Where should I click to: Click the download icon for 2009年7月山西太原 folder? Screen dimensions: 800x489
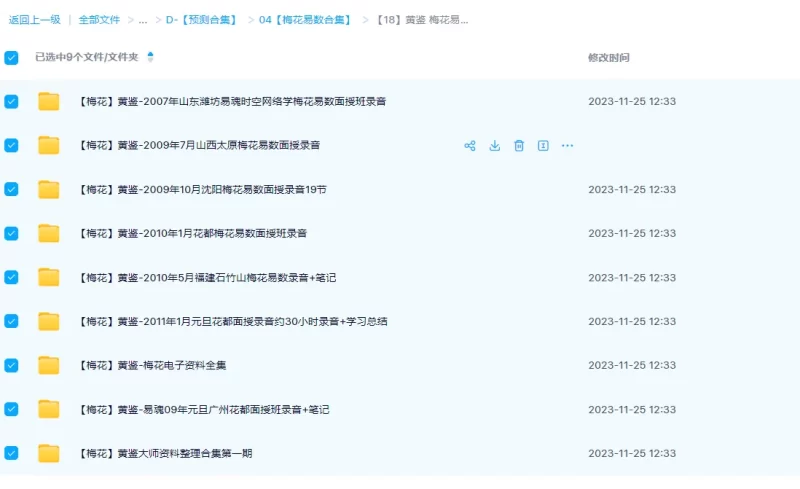(x=494, y=146)
